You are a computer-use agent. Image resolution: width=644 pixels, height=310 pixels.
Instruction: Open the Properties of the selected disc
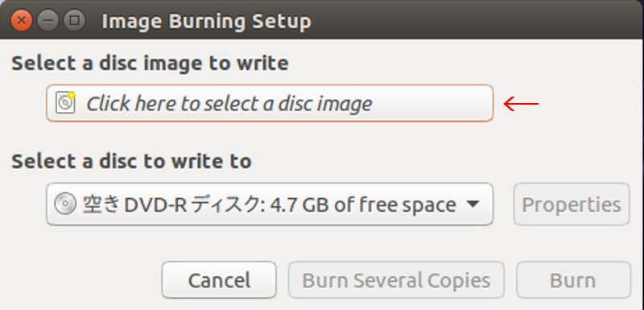[572, 204]
